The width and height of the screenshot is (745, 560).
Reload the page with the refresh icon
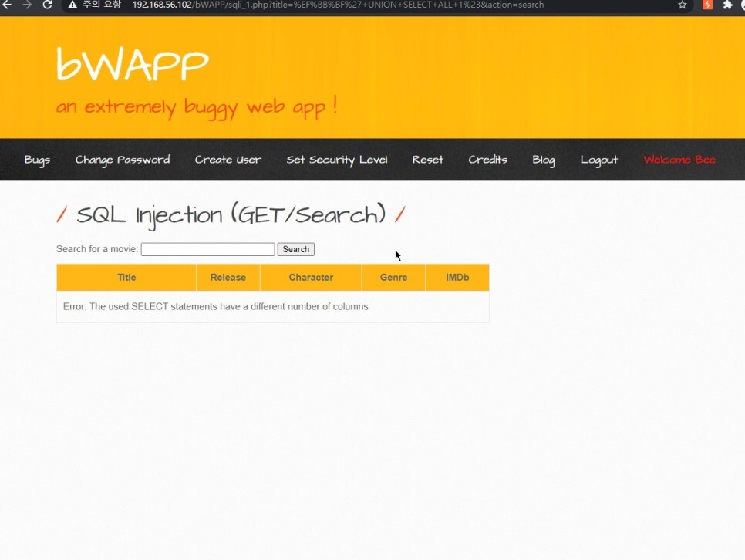tap(47, 5)
